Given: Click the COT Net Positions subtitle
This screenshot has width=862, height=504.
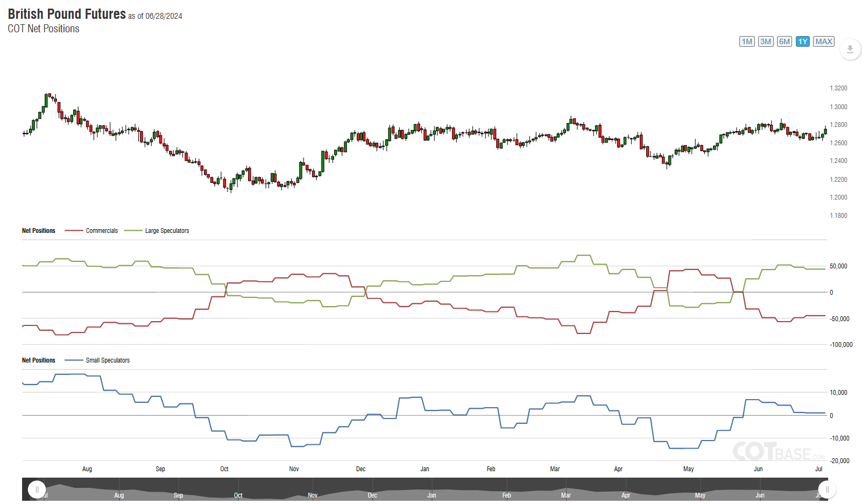Looking at the screenshot, I should click(x=44, y=29).
